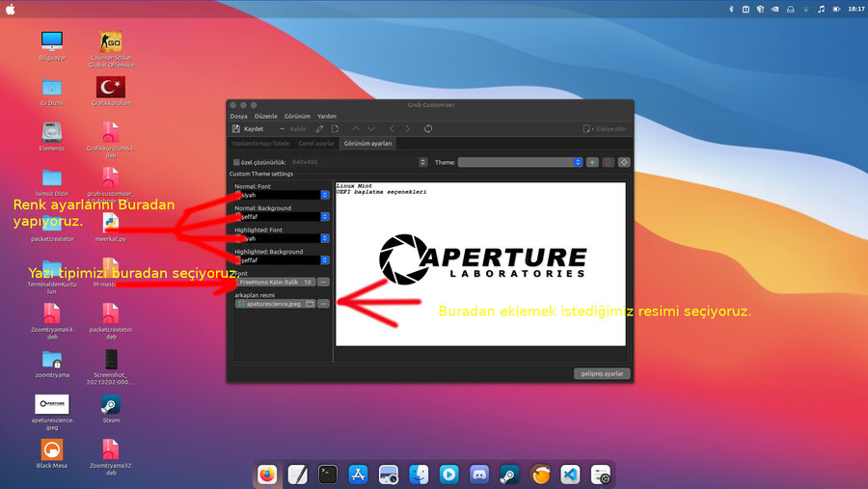
Task: Click the new entry page icon
Action: (335, 129)
